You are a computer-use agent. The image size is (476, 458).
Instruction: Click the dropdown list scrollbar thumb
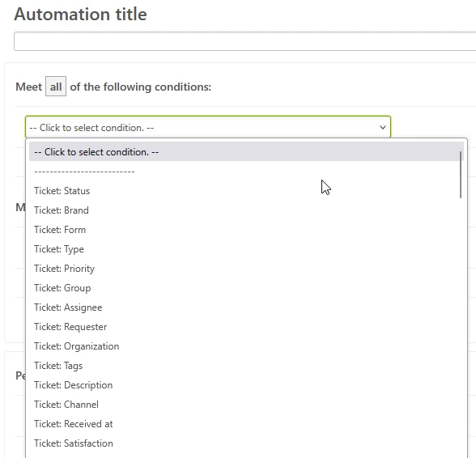tap(461, 175)
